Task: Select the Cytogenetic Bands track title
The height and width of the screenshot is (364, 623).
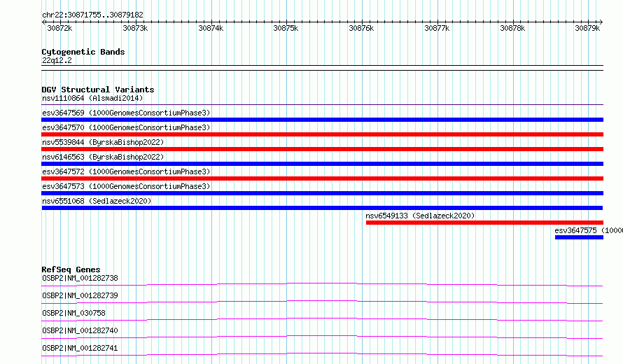Action: click(83, 52)
